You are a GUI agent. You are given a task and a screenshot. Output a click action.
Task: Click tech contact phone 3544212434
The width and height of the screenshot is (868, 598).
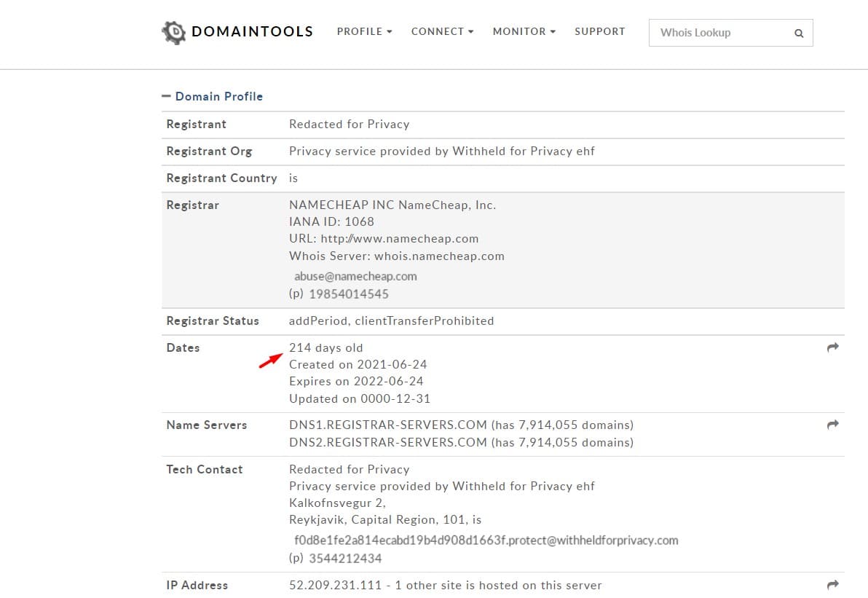(x=345, y=558)
